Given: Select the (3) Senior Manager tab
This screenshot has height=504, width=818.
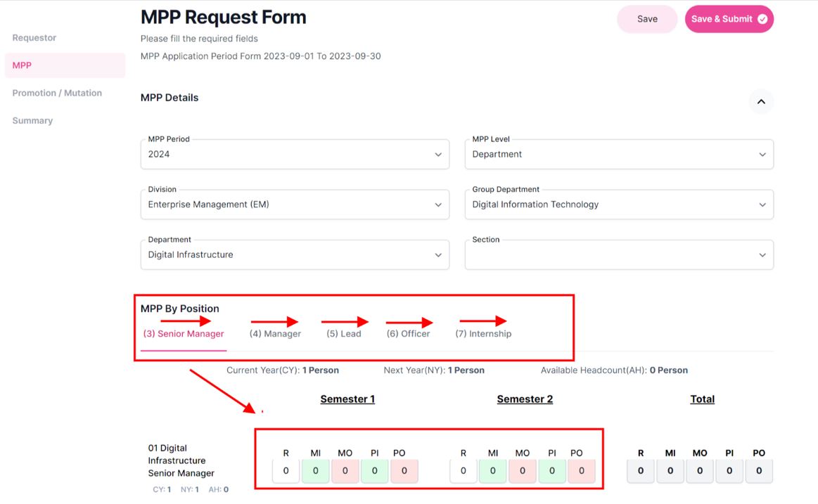Looking at the screenshot, I should tap(184, 334).
